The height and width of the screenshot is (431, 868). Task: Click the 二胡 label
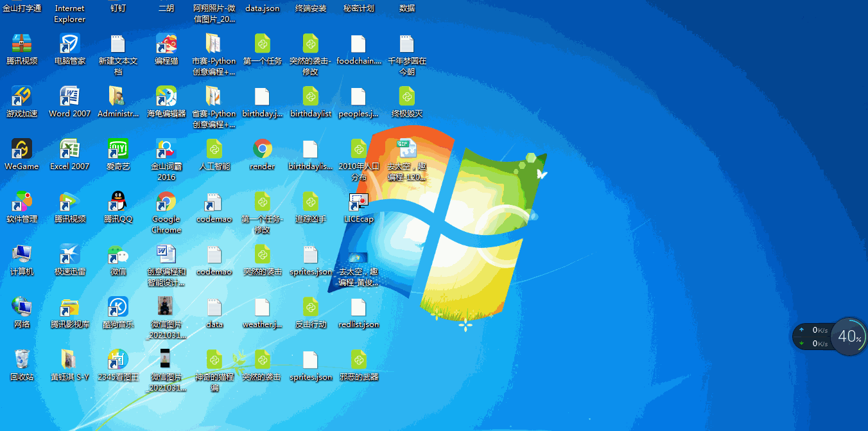point(166,8)
